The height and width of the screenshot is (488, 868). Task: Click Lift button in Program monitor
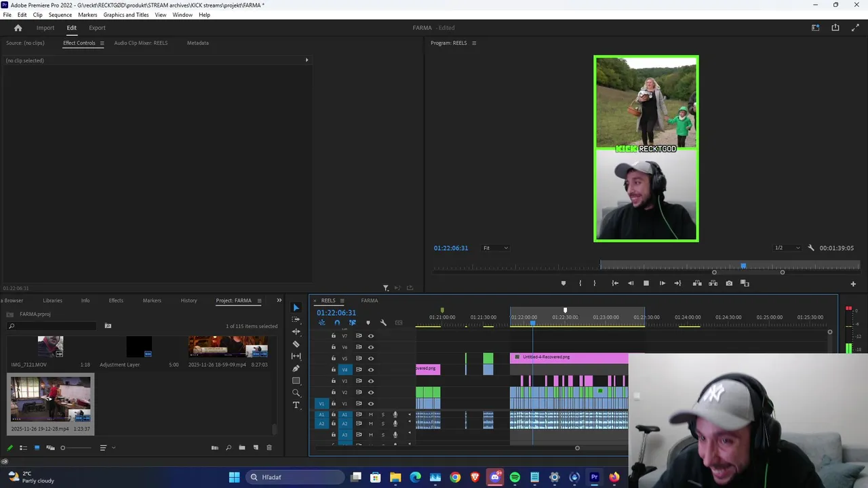[x=697, y=283]
